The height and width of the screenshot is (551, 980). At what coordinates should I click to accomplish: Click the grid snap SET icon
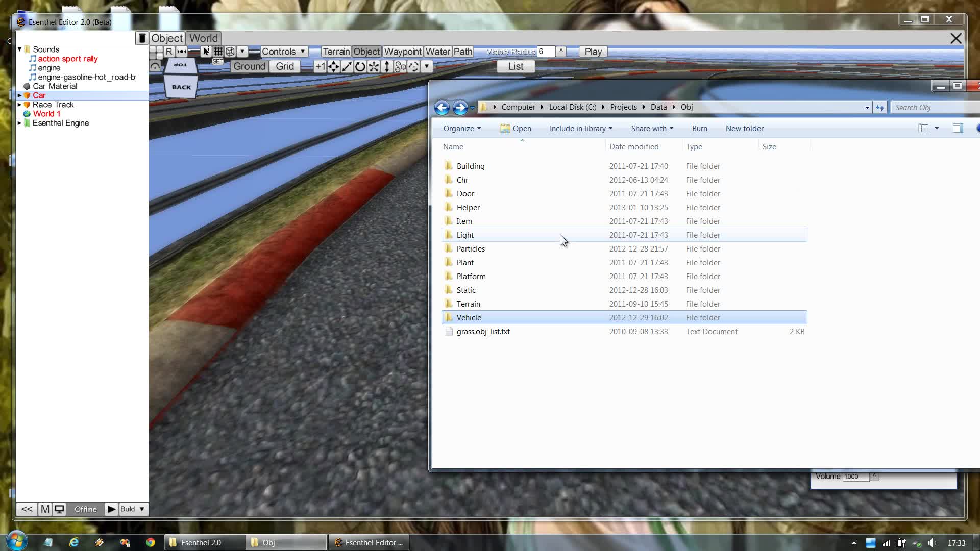[218, 61]
